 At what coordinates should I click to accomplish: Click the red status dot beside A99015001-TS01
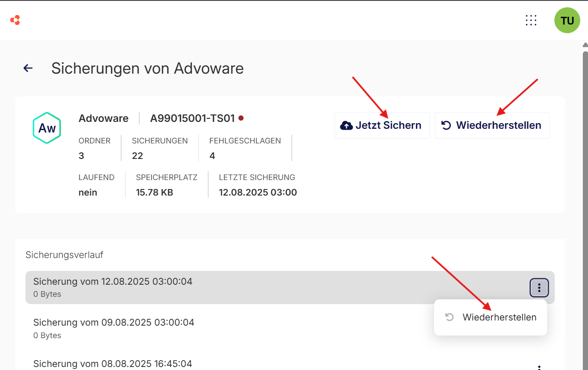click(241, 118)
